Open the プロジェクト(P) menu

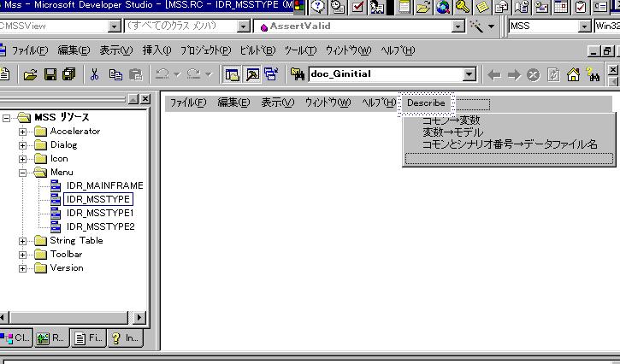pyautogui.click(x=205, y=50)
